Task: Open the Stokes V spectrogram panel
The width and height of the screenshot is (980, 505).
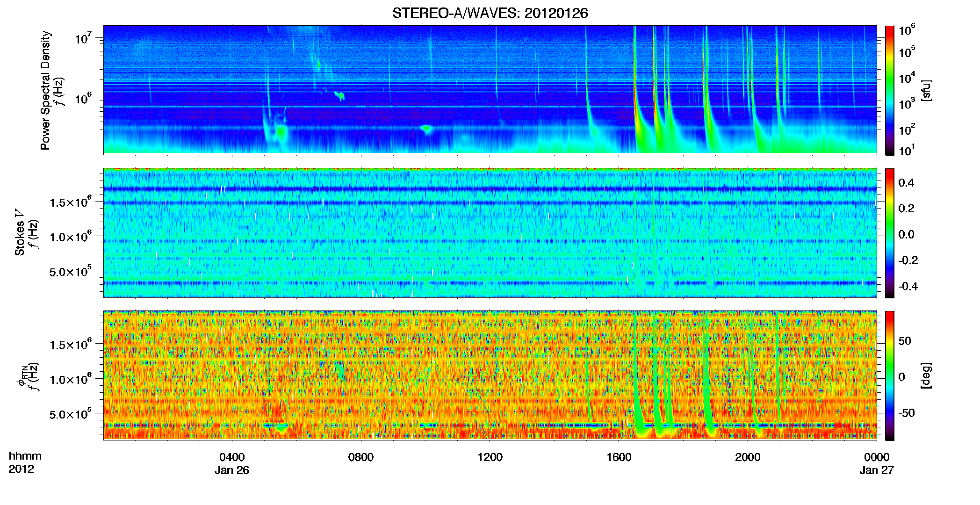Action: coord(490,233)
